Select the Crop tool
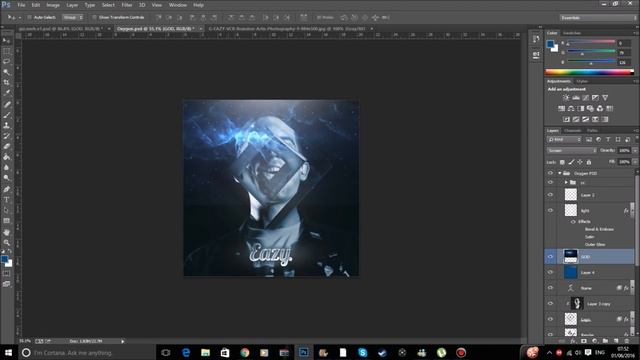The height and width of the screenshot is (360, 640). [6, 82]
